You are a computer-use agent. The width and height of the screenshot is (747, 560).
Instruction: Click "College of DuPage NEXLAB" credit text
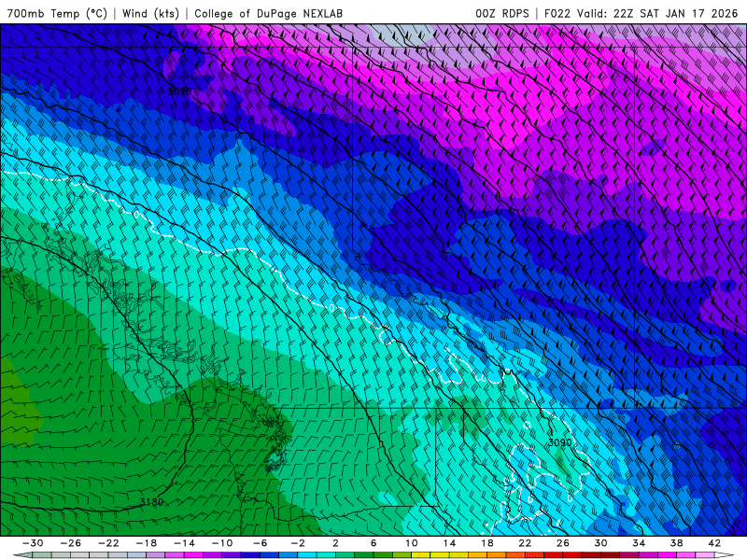coord(268,13)
